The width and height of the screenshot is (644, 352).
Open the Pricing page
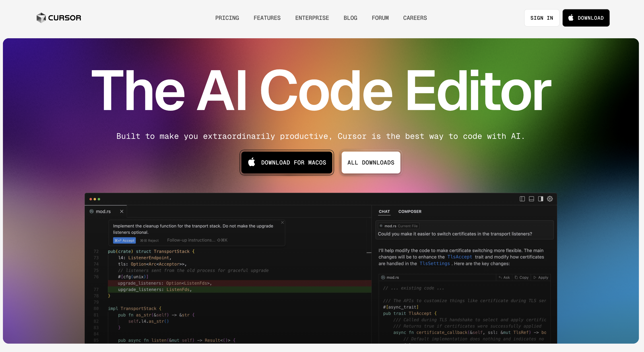tap(227, 18)
